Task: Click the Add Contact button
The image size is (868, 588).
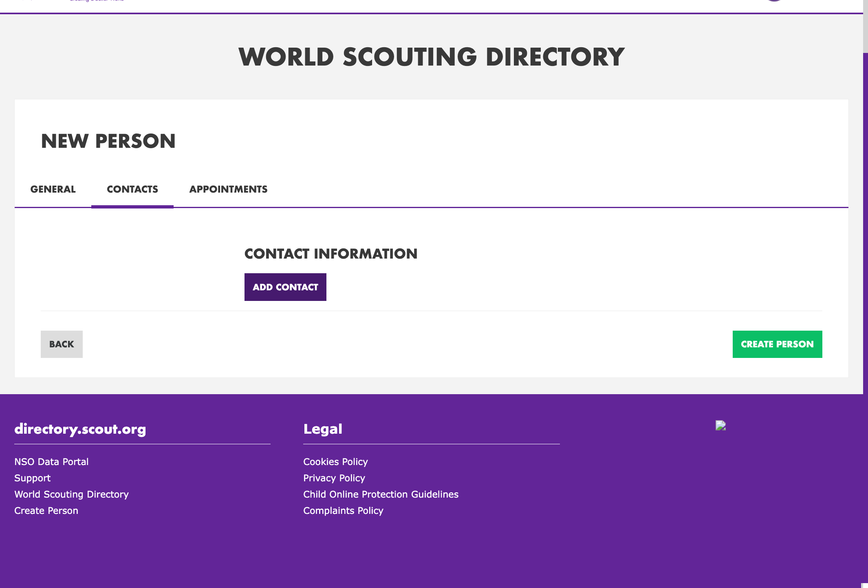Action: click(x=285, y=287)
